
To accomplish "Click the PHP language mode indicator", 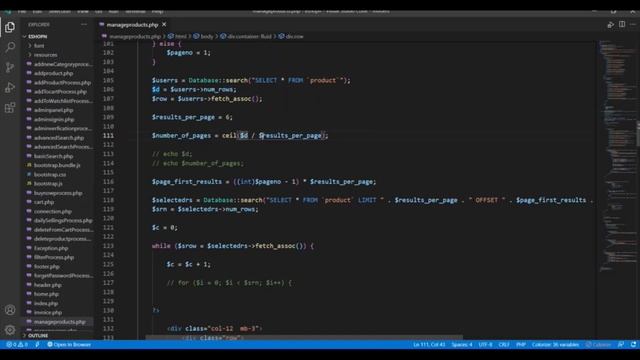I will (x=520, y=344).
